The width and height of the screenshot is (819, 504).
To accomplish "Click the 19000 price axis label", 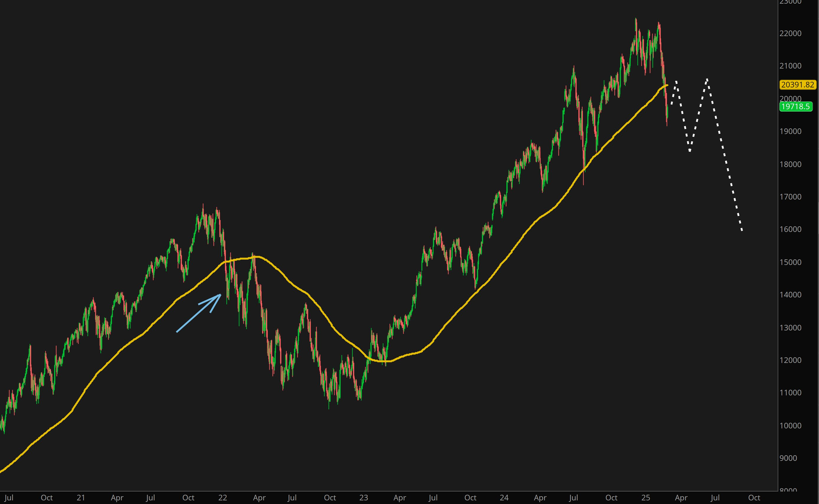I will click(x=790, y=131).
